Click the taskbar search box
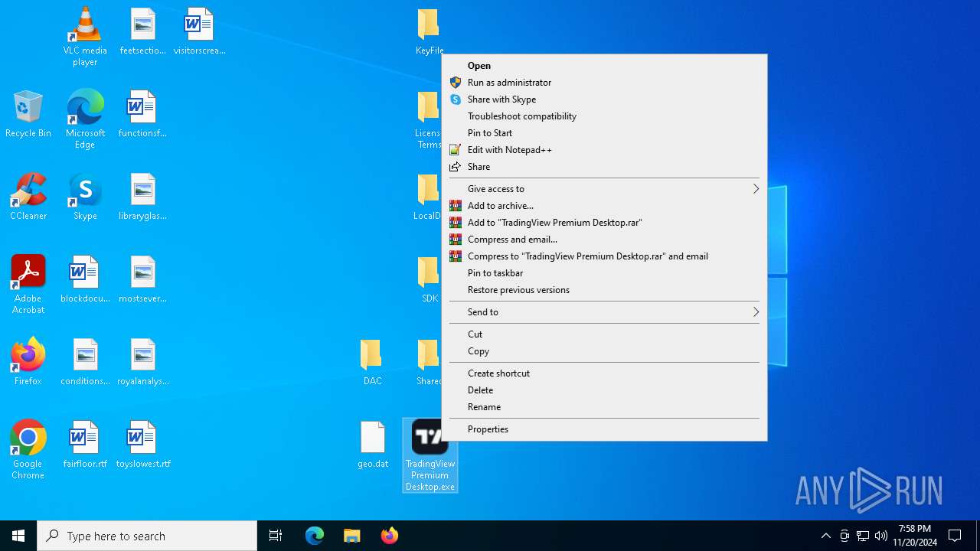980x551 pixels. coord(147,536)
